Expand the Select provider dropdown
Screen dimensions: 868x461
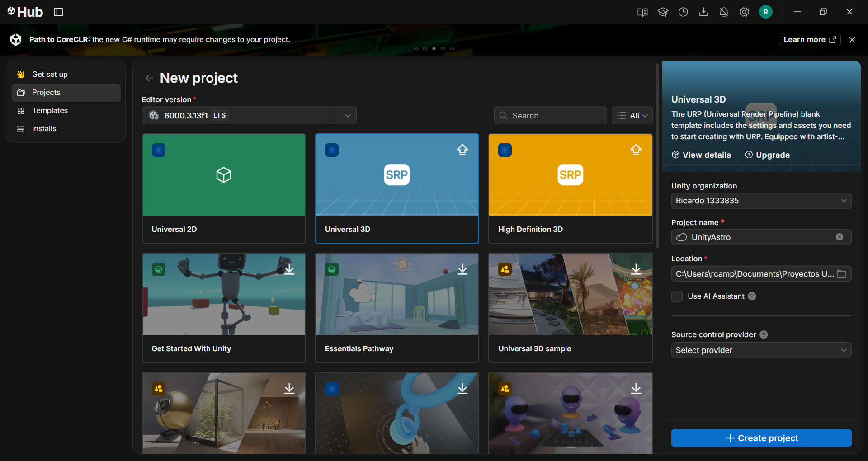[761, 350]
